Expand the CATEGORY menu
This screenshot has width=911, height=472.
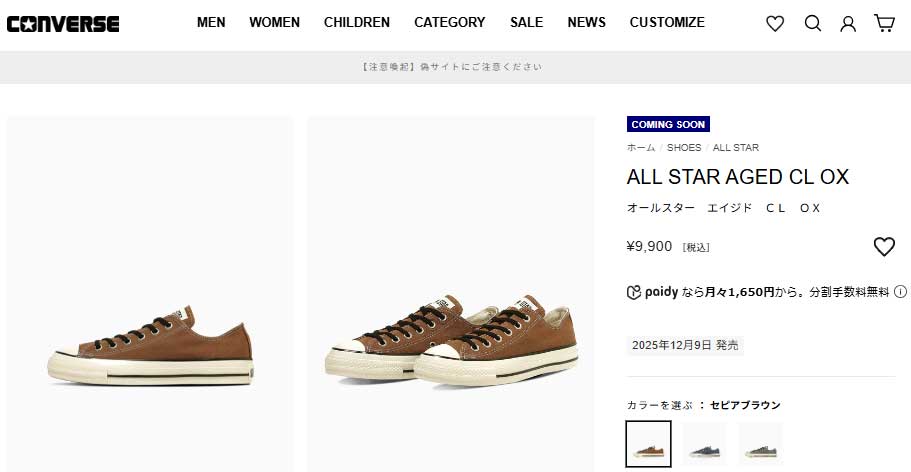(449, 22)
